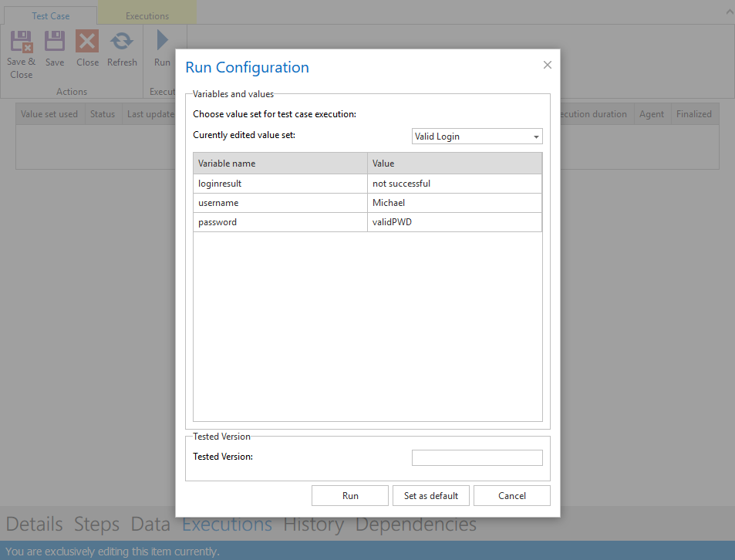Collapse the ribbon using top-right chevron
The image size is (735, 560).
727,12
